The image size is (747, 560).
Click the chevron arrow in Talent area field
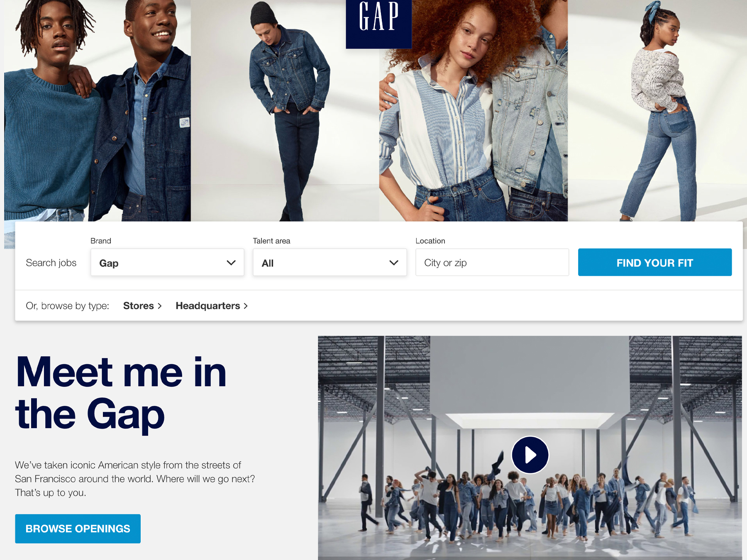[394, 263]
